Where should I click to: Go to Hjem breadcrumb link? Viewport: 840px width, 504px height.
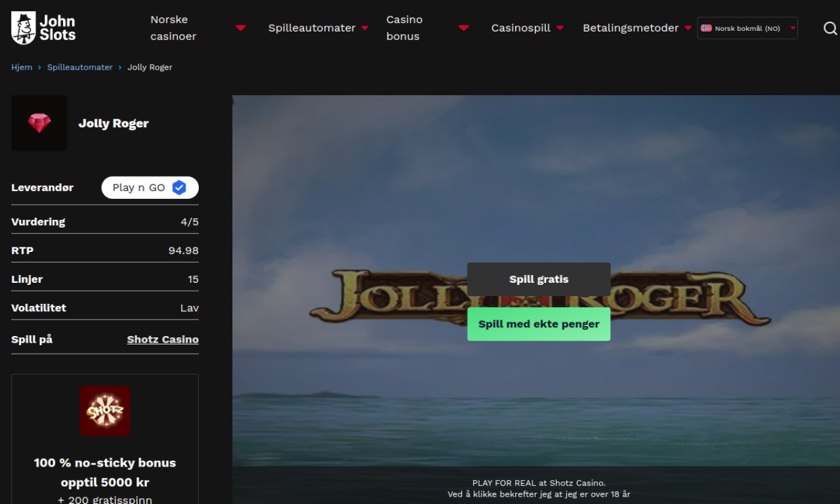click(22, 68)
